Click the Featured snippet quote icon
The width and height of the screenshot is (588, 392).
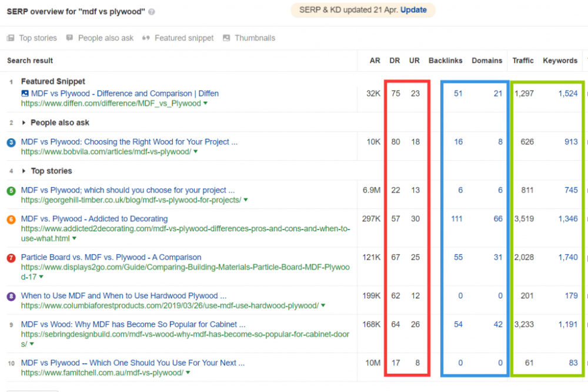tap(146, 38)
